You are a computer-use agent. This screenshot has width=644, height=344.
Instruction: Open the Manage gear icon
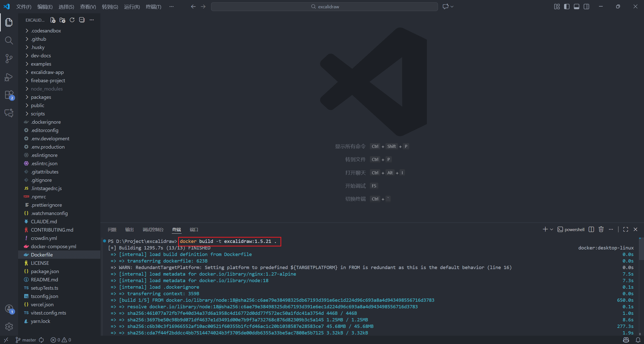click(x=9, y=326)
